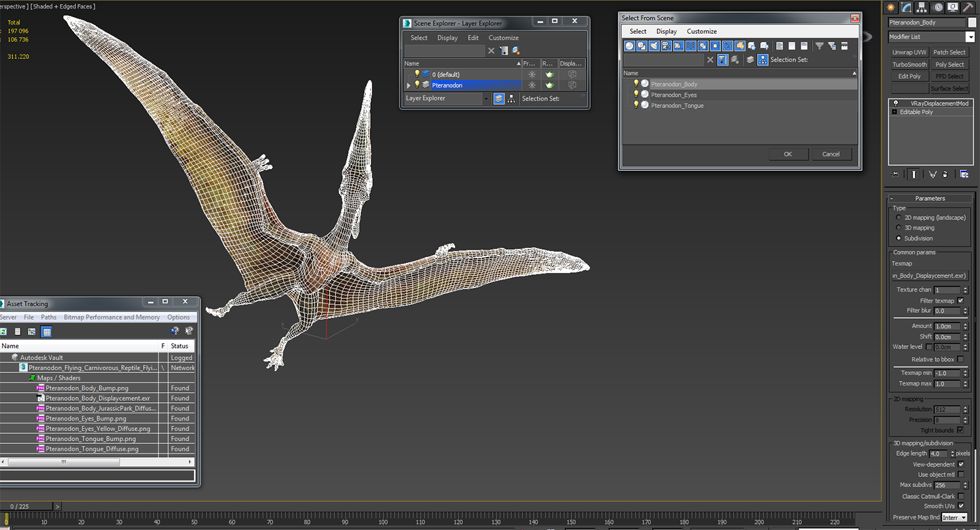Image resolution: width=980 pixels, height=530 pixels.
Task: Click the object color swatch beside Pteranodon_Body
Action: pyautogui.click(x=972, y=23)
